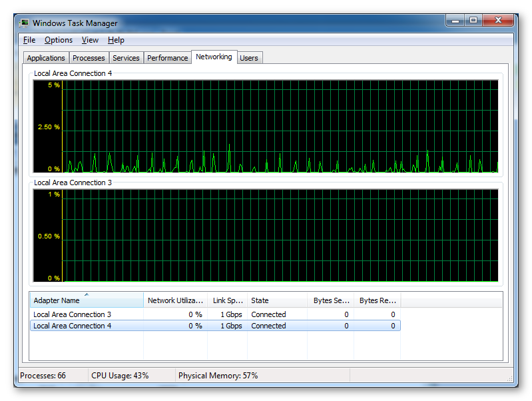
Task: Select the Networking tab
Action: tap(214, 57)
